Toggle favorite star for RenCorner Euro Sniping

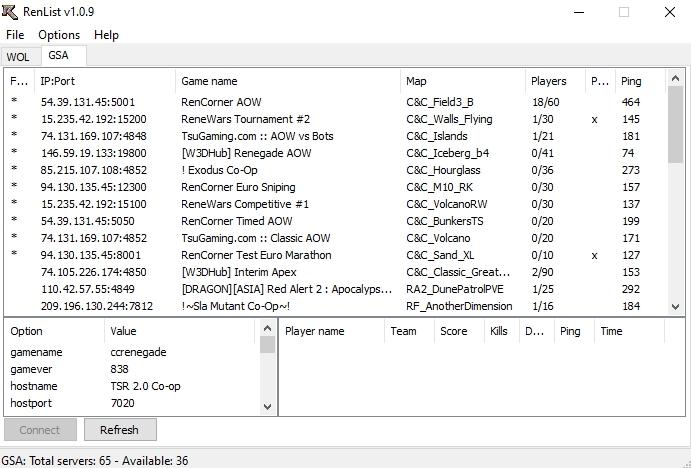[x=14, y=187]
